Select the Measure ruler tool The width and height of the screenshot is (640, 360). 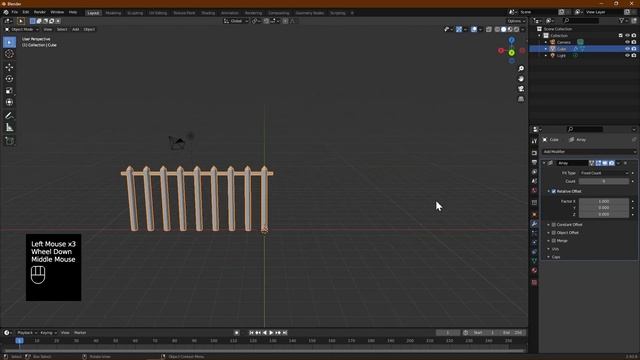coord(9,128)
